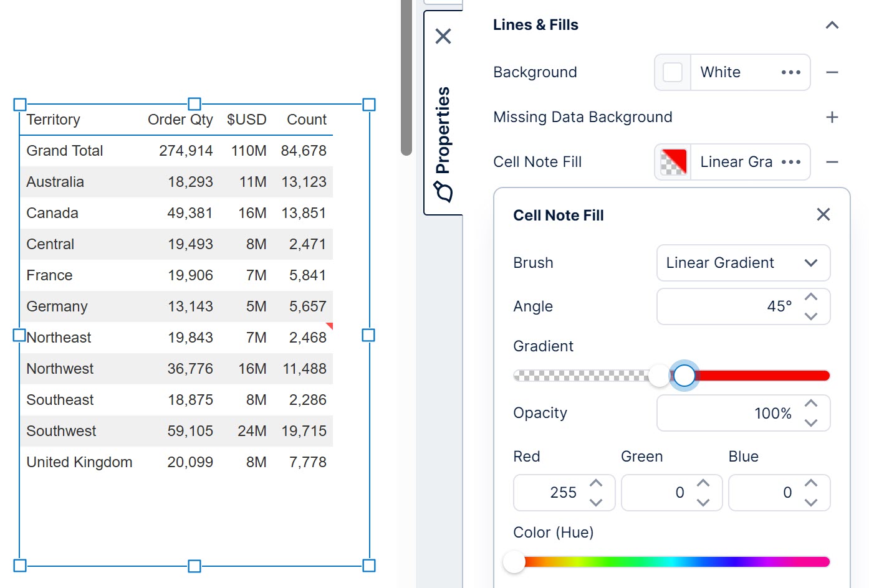Switch to the Properties tab
This screenshot has height=588, width=869.
[444, 128]
